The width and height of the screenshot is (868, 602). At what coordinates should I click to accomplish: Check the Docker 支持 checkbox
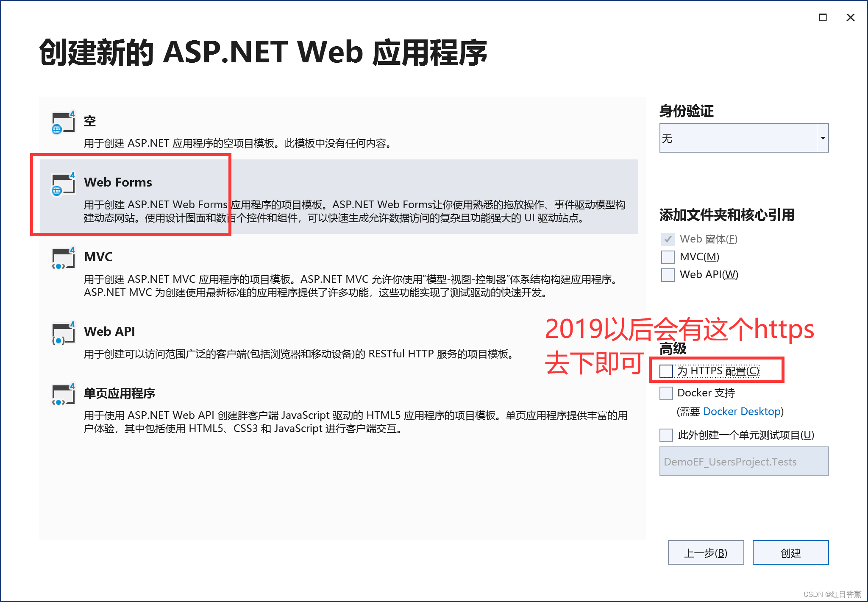click(x=666, y=393)
